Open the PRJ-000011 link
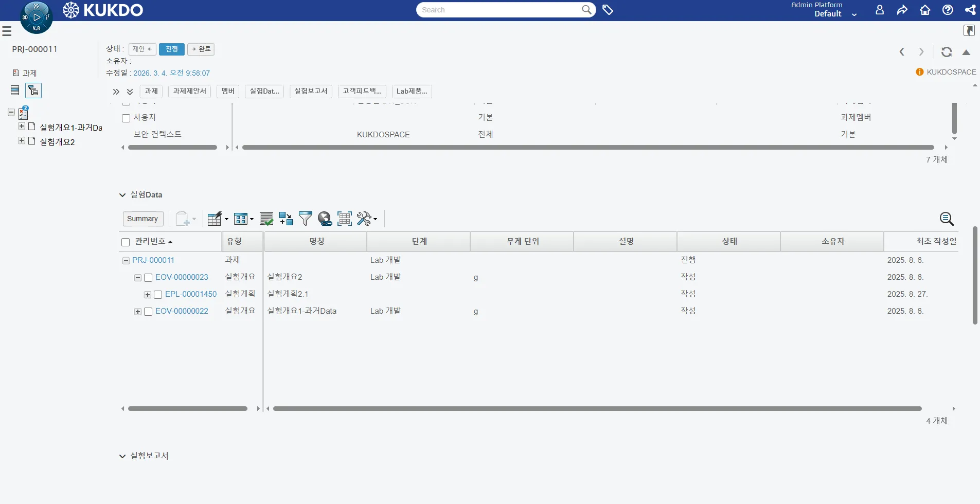 point(153,260)
